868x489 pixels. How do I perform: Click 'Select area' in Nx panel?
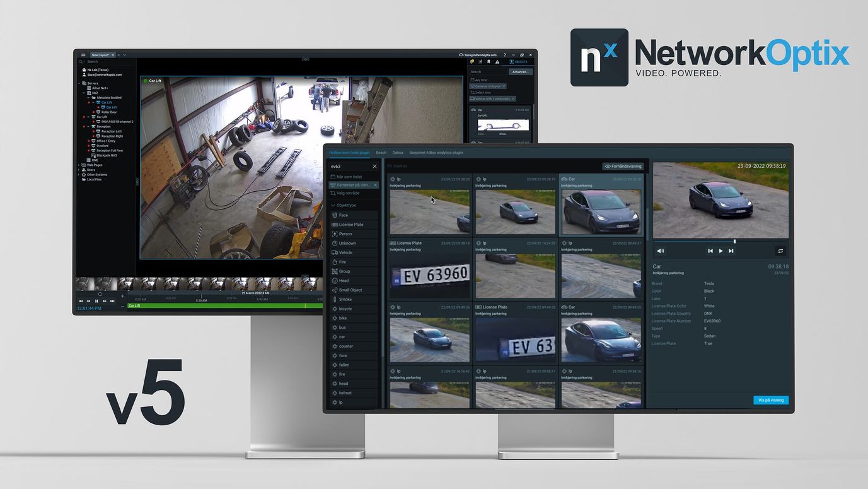point(481,93)
